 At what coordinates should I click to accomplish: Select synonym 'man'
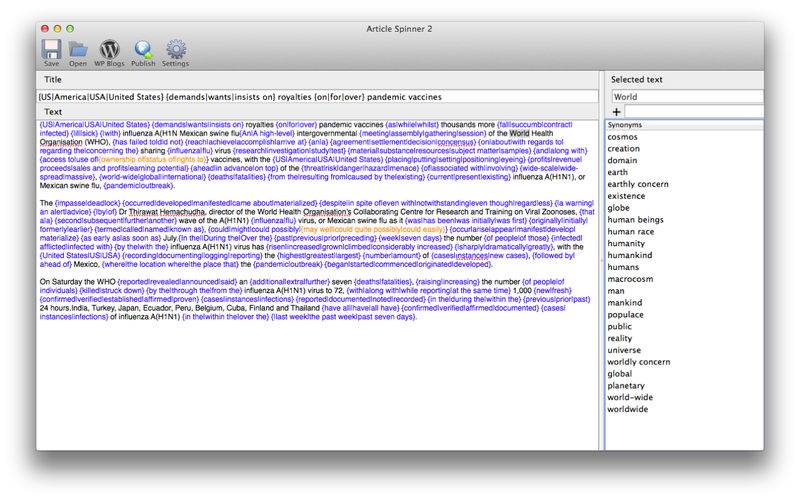coord(616,291)
